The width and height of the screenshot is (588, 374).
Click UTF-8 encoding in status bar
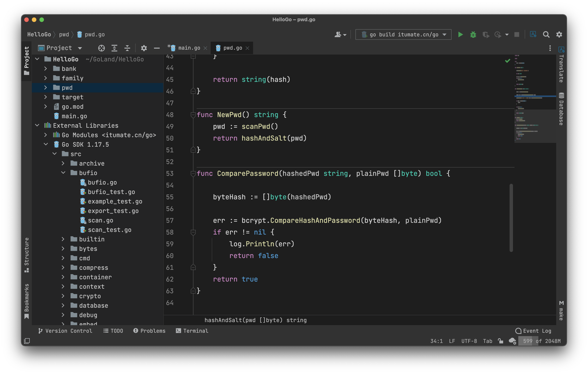pyautogui.click(x=469, y=341)
